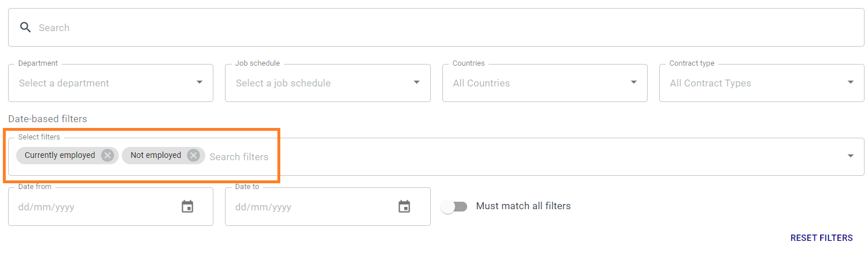The width and height of the screenshot is (868, 253).
Task: Expand the Job schedule dropdown arrow
Action: tap(417, 82)
